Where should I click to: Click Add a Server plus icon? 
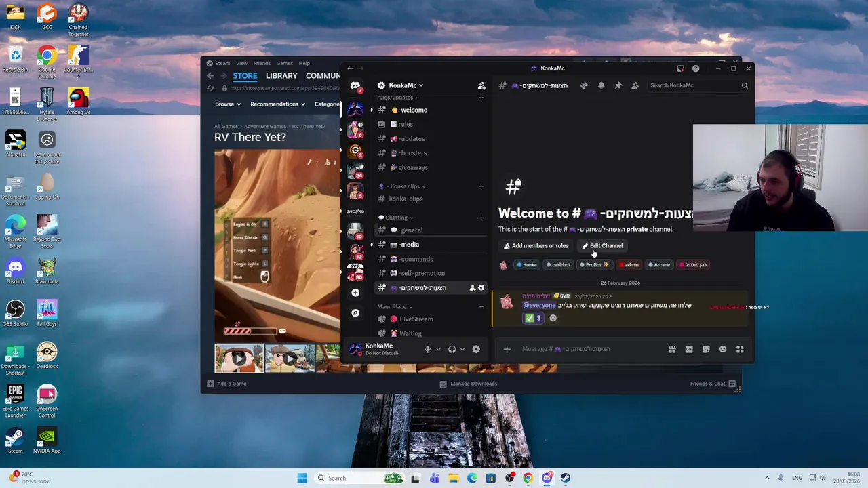pyautogui.click(x=355, y=293)
